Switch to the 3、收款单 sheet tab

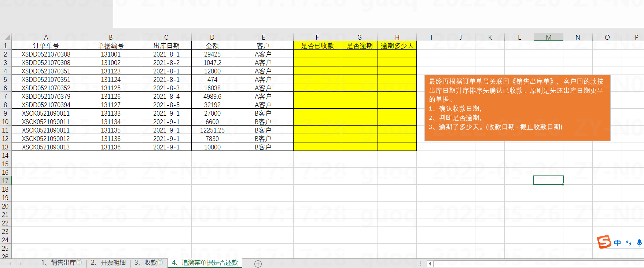tap(149, 263)
